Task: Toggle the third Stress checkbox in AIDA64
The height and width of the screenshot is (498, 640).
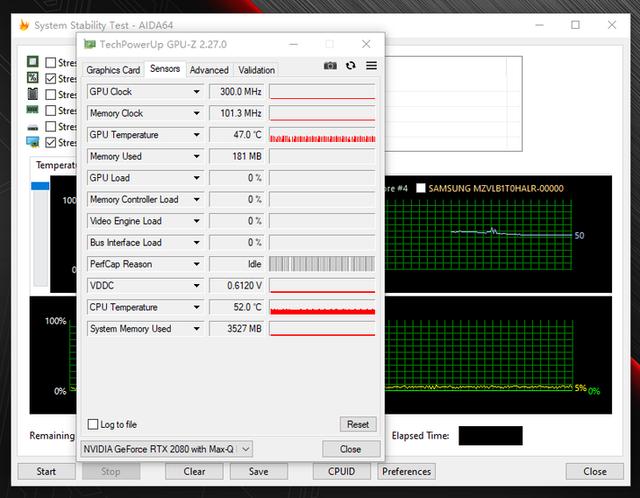Action: (51, 95)
